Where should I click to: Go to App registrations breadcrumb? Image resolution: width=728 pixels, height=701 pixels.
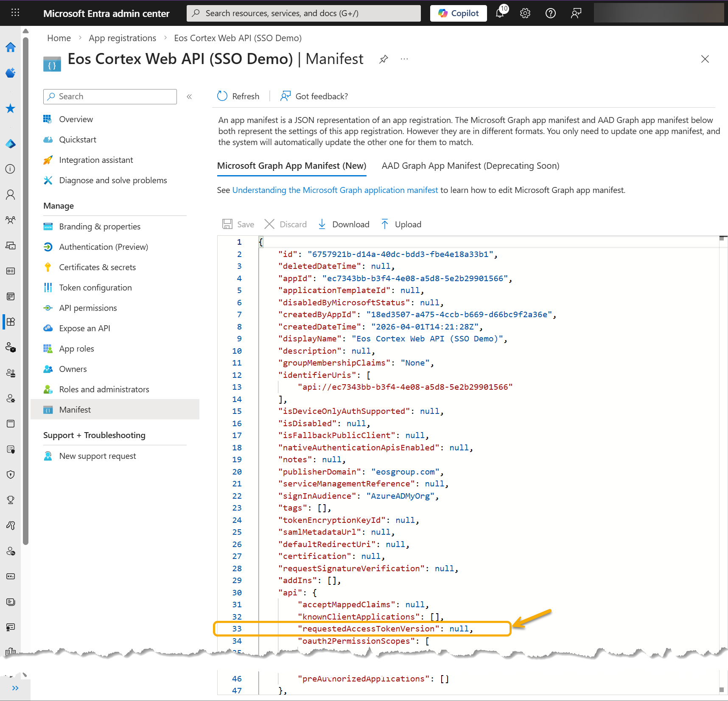pyautogui.click(x=122, y=38)
